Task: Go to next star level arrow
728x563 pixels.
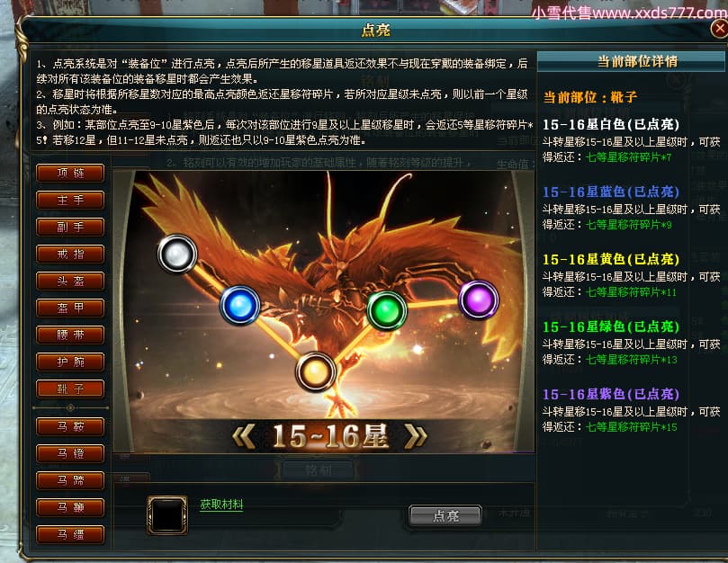Action: click(x=416, y=436)
